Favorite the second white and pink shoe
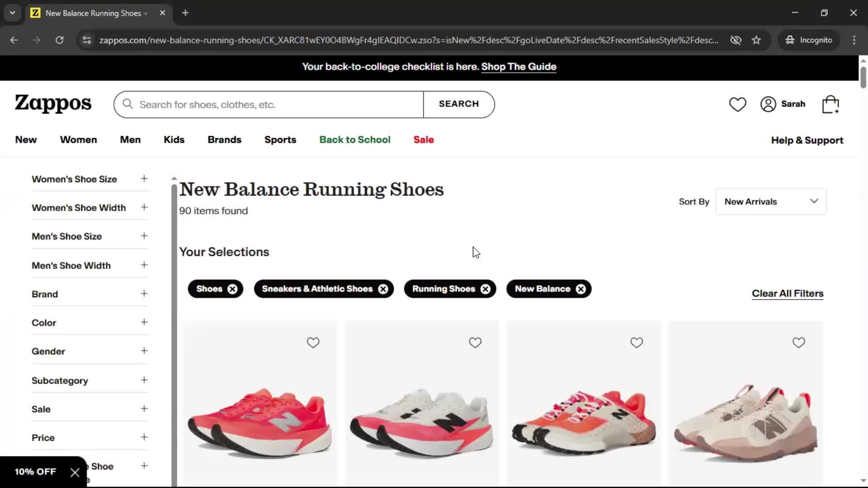This screenshot has width=868, height=488. (475, 343)
